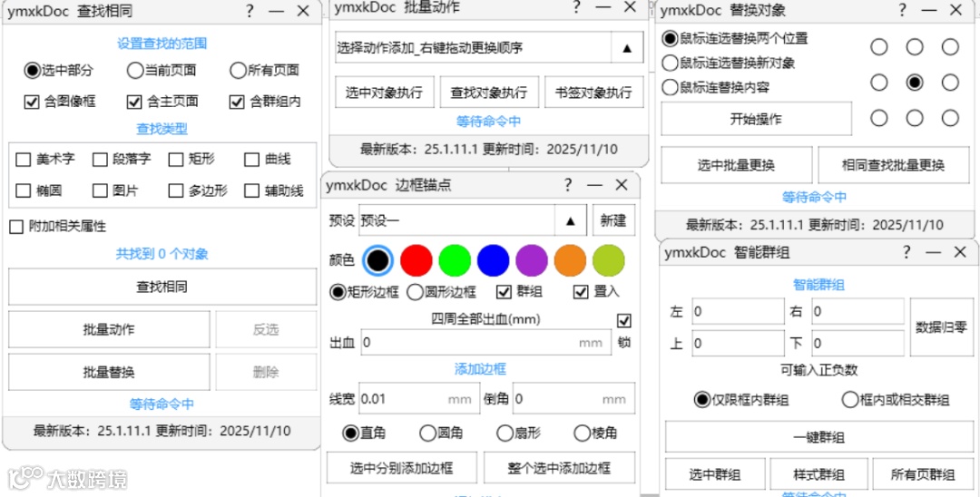This screenshot has height=497, width=980.
Task: Click 相同查找批量更换 button
Action: [x=893, y=165]
